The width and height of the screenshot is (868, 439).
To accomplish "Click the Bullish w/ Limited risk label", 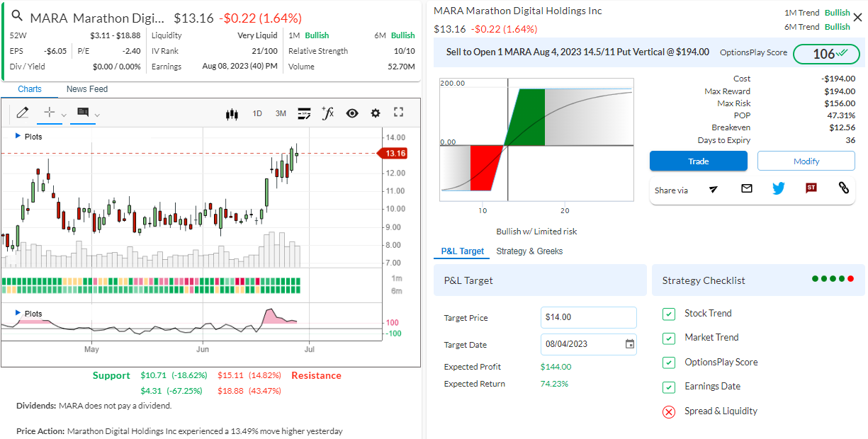I will click(536, 232).
